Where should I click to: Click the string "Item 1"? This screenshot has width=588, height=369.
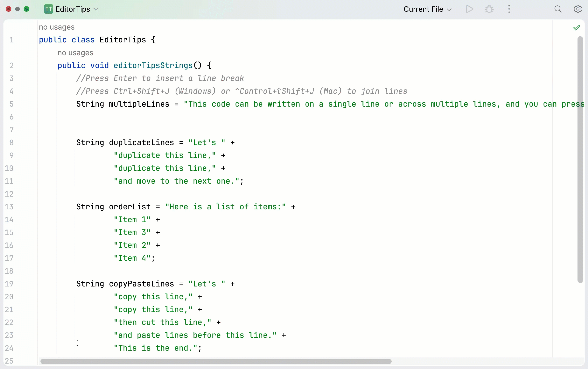(x=132, y=220)
